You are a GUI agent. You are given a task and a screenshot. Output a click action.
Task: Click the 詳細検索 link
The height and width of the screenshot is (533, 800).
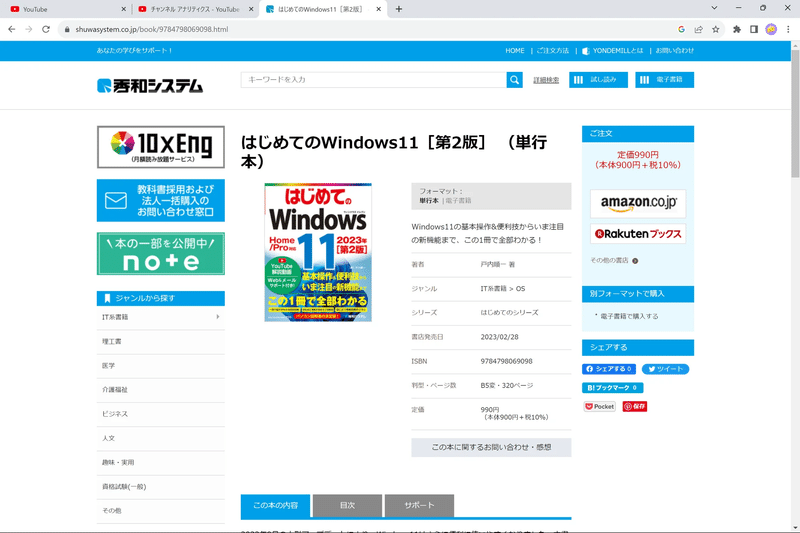[546, 80]
